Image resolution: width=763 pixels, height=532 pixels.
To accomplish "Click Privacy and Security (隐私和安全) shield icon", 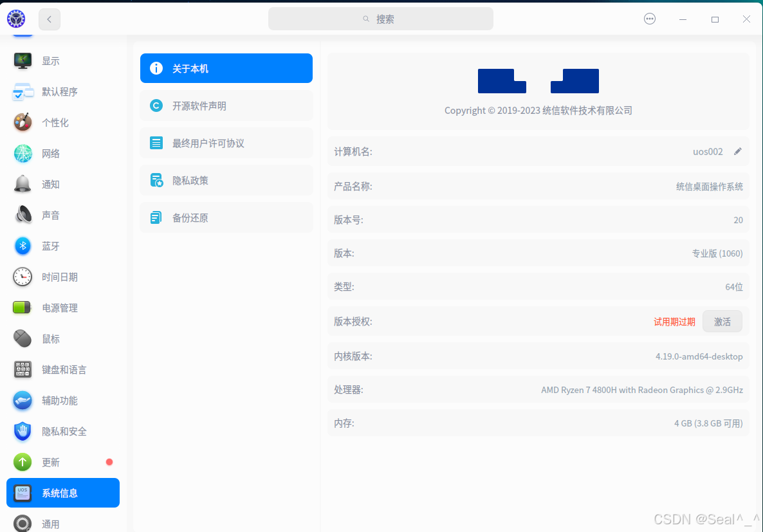I will pyautogui.click(x=23, y=431).
